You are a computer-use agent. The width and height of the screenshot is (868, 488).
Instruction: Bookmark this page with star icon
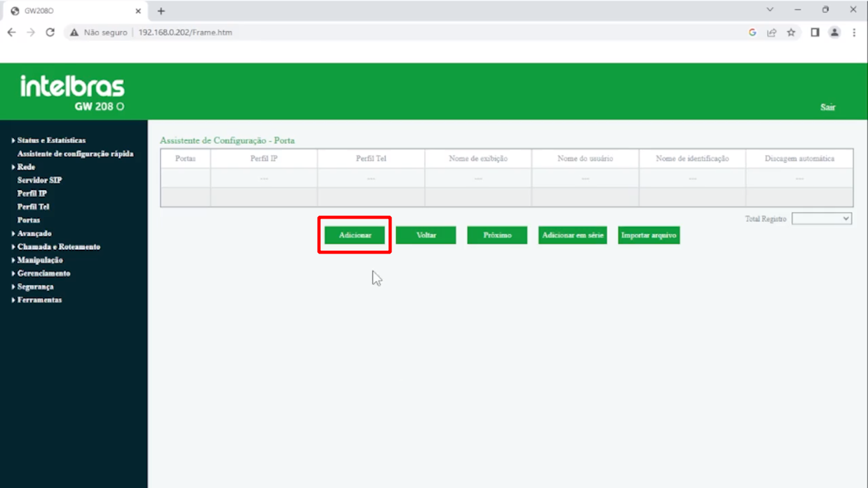click(x=791, y=32)
